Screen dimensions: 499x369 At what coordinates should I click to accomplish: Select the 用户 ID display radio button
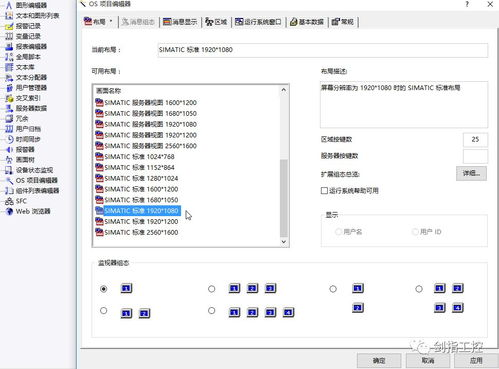click(415, 231)
